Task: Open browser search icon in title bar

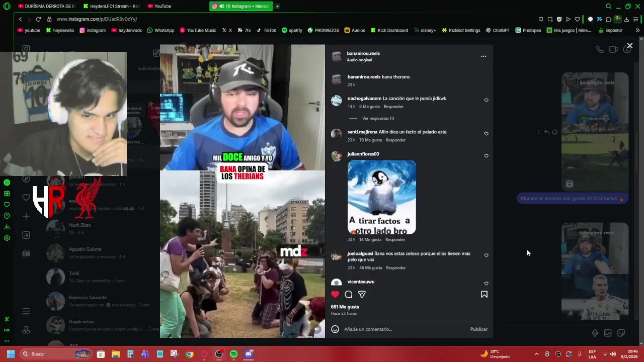Action: [x=608, y=6]
